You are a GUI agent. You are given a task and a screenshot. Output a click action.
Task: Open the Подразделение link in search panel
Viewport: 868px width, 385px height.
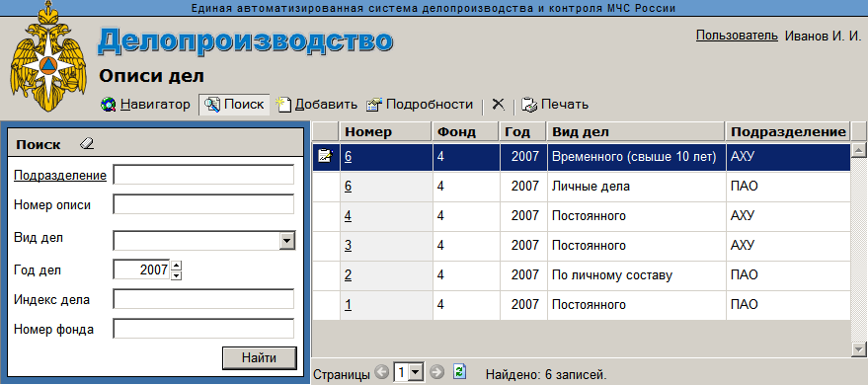pos(60,176)
